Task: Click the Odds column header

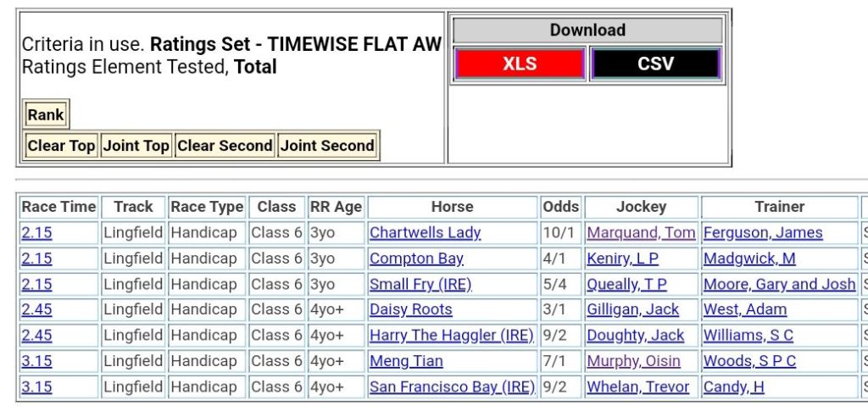Action: (560, 207)
